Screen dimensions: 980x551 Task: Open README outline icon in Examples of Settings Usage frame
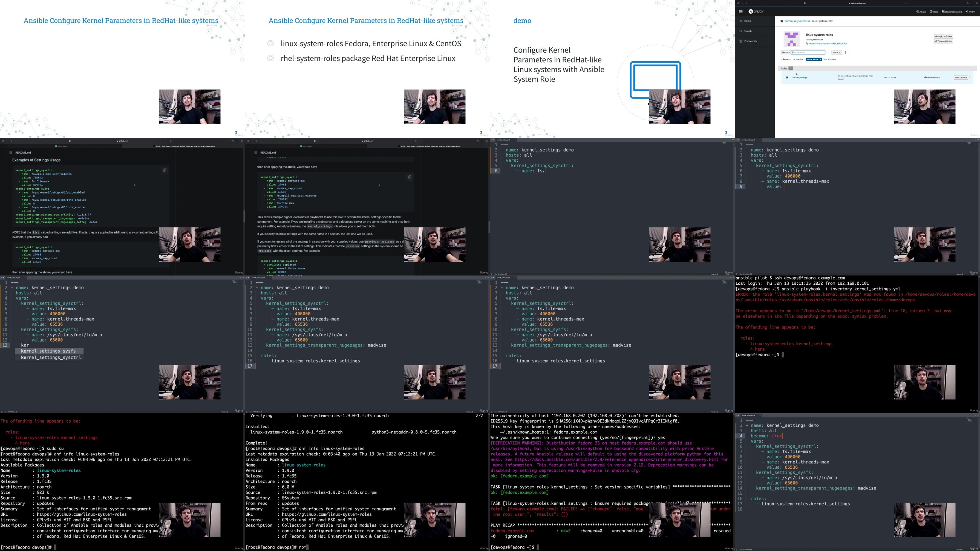click(11, 153)
